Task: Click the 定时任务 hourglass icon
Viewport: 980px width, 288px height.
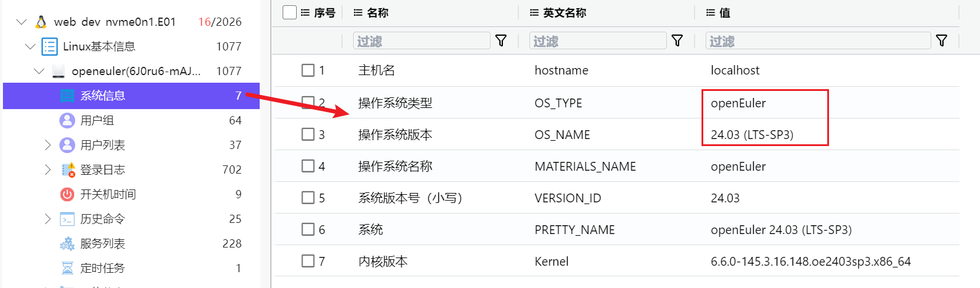Action: point(68,268)
